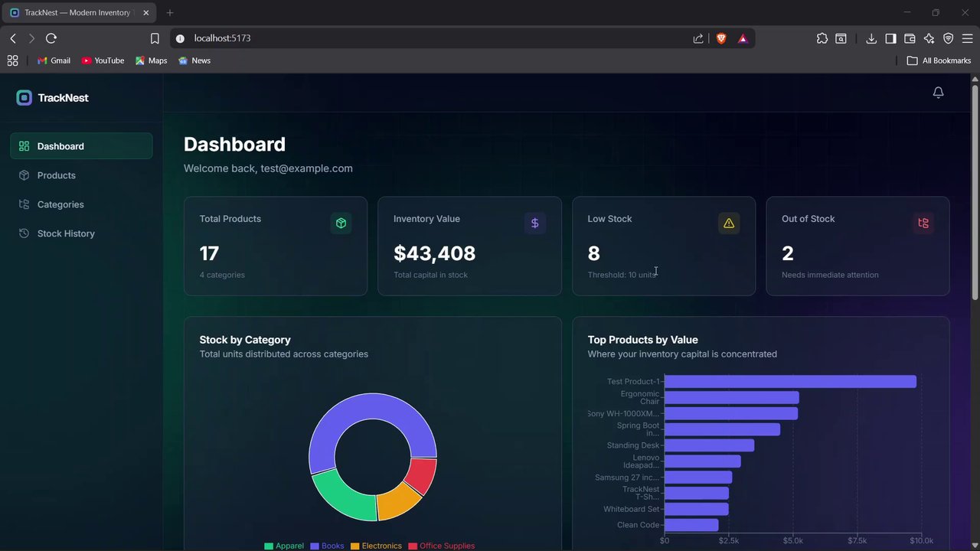Viewport: 980px width, 551px height.
Task: Click the green cube Total Products icon
Action: click(341, 223)
